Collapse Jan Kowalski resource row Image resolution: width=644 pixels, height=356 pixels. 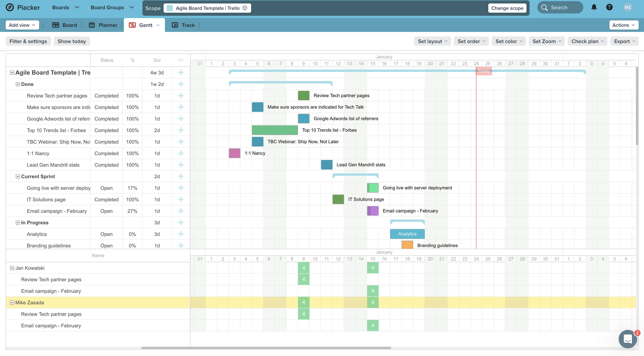[x=12, y=268]
